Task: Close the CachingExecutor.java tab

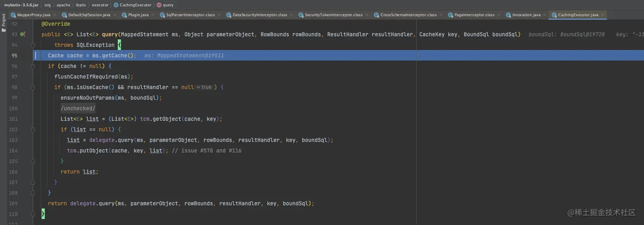Action: pos(603,15)
